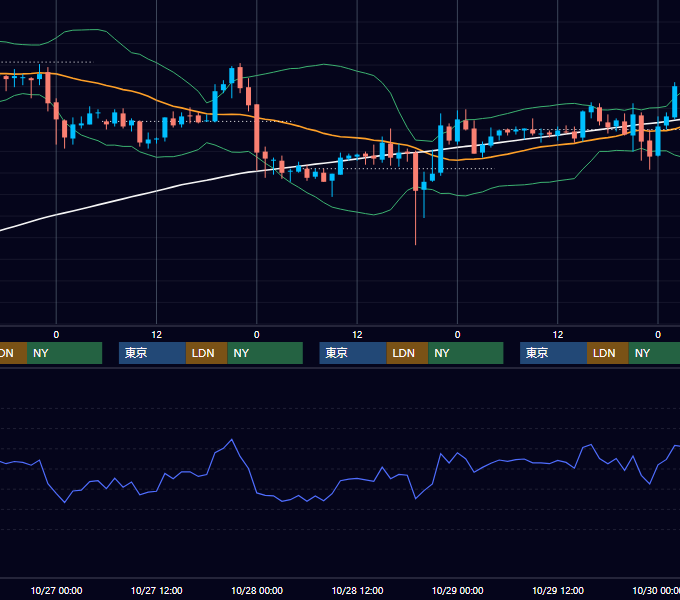Select the 東京 session block on 10/29
The image size is (680, 600).
point(553,353)
